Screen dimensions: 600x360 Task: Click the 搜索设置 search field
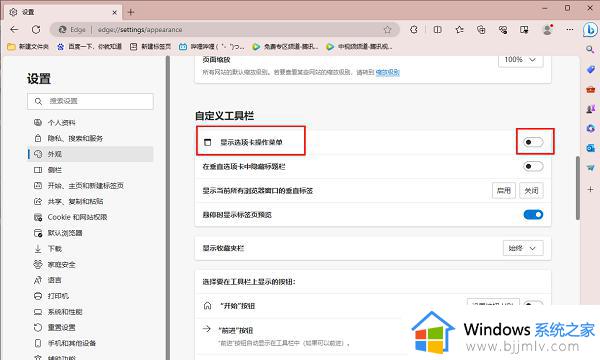[x=90, y=101]
